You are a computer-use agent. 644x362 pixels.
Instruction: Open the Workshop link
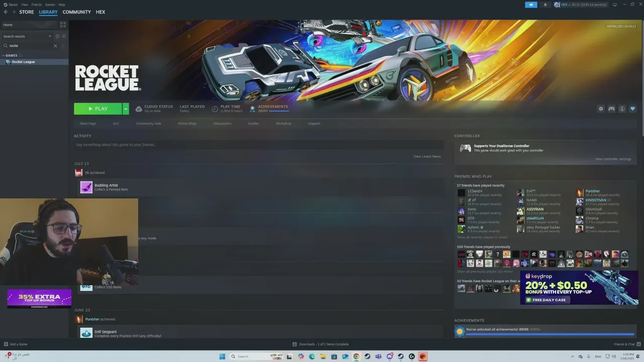[283, 123]
